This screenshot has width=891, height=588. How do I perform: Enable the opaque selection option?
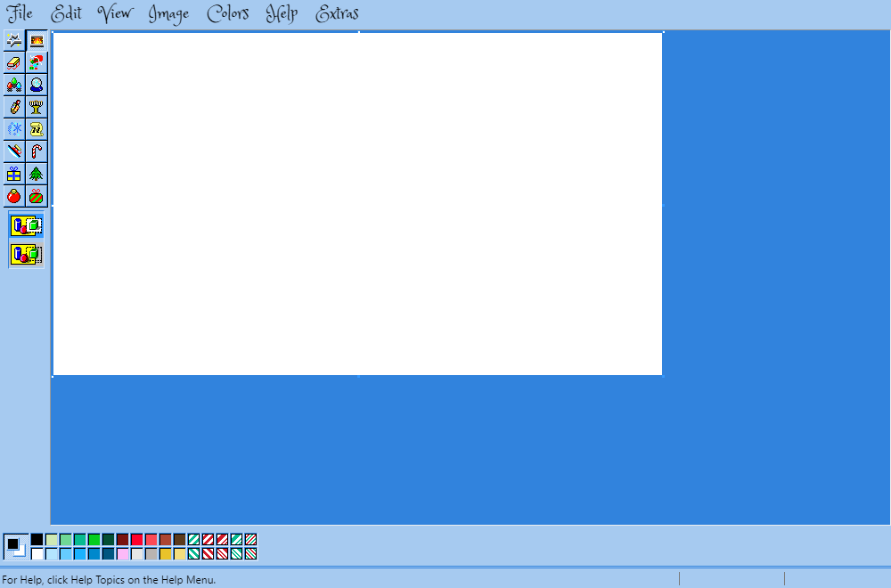point(26,226)
